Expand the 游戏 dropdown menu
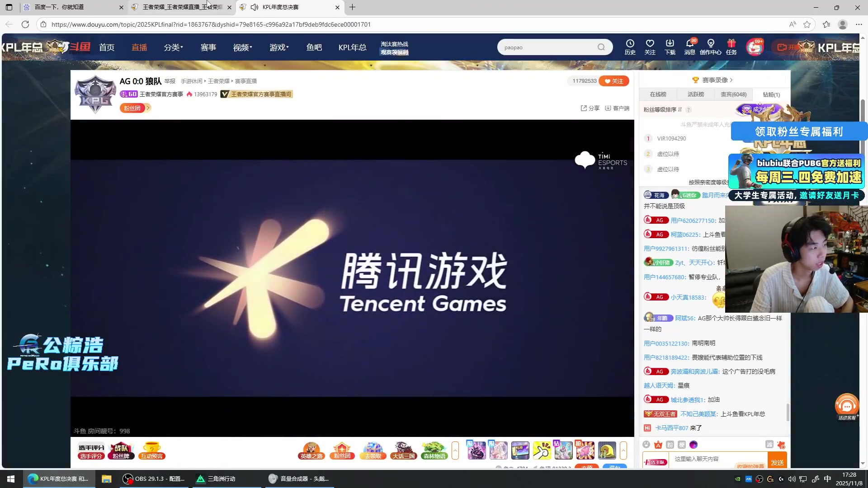The width and height of the screenshot is (868, 488). click(x=278, y=47)
